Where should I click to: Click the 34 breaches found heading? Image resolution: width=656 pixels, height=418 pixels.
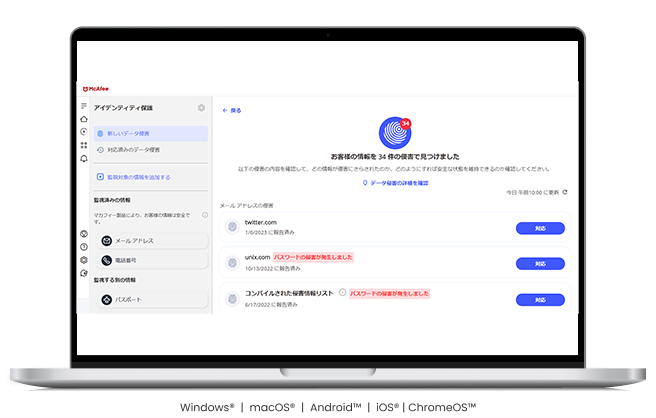tap(395, 157)
